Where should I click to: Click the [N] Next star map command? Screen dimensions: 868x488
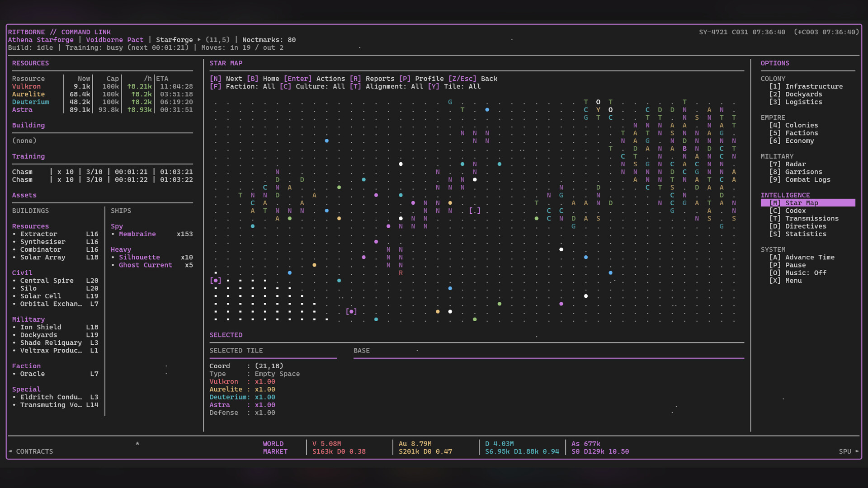(x=226, y=79)
